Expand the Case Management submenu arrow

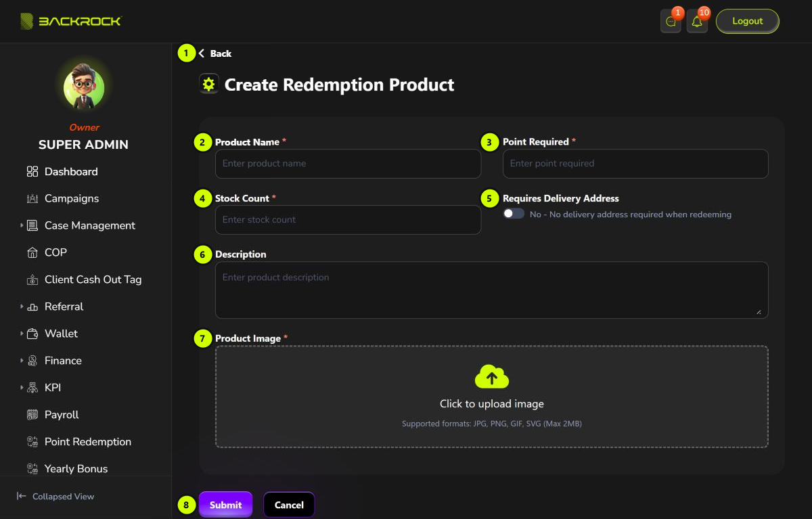click(22, 225)
